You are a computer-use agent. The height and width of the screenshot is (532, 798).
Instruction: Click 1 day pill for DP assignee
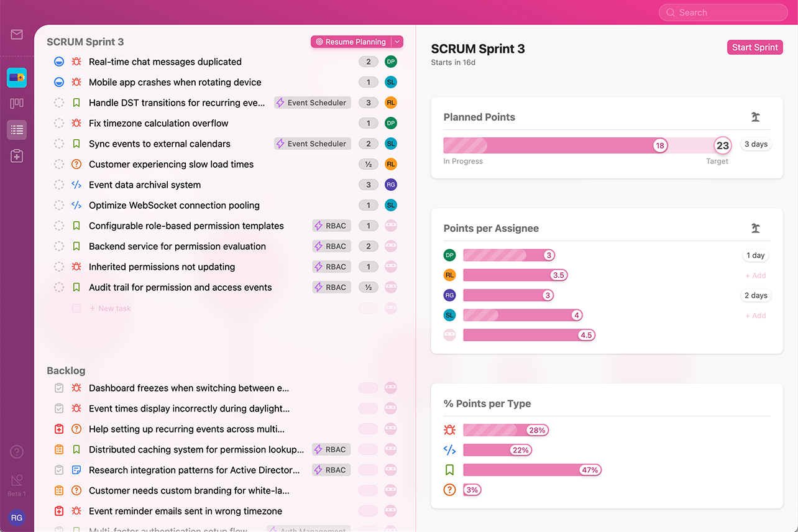click(756, 255)
